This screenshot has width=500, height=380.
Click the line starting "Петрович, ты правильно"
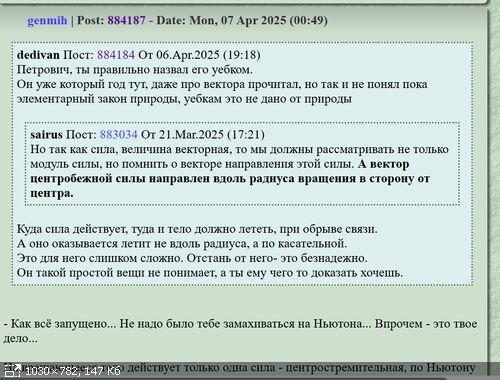click(x=135, y=70)
